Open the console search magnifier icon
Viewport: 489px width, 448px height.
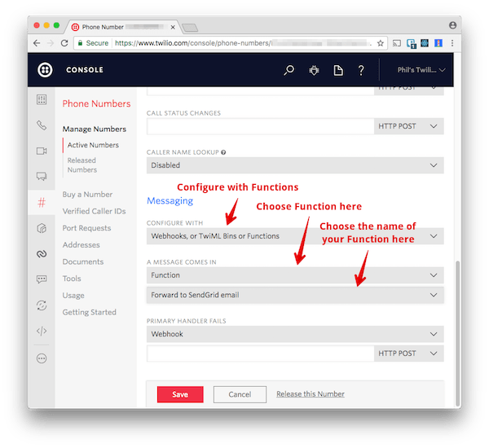coord(289,70)
